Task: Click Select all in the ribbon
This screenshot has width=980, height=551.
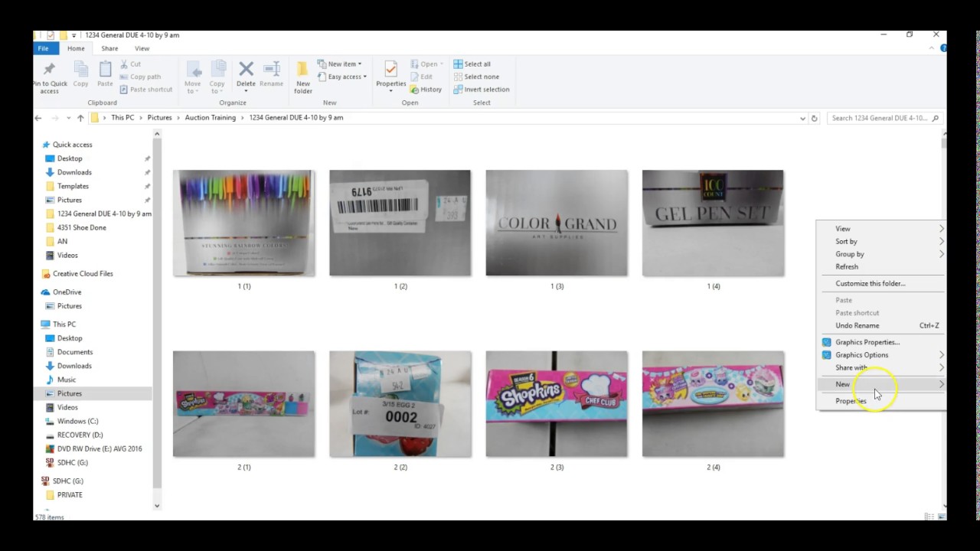Action: [x=472, y=64]
